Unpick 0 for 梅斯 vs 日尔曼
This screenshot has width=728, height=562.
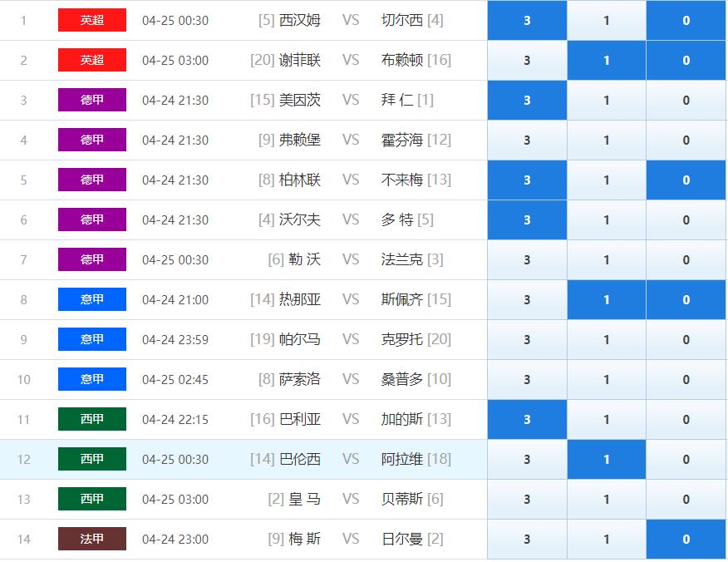(x=686, y=540)
